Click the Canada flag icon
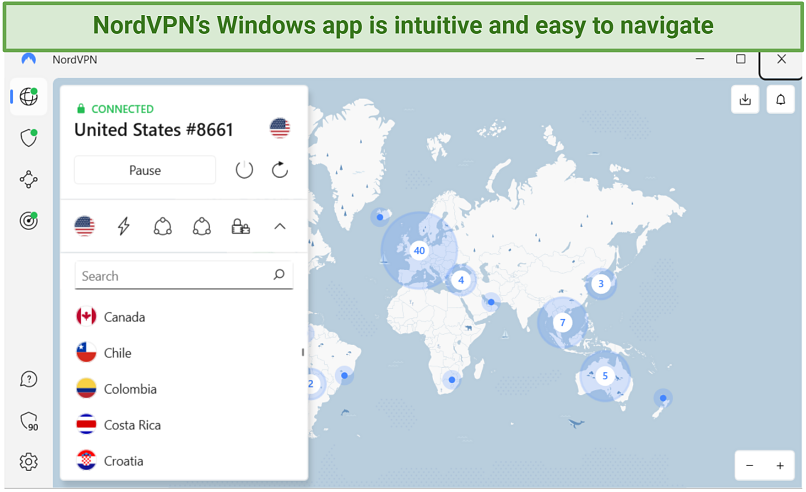 86,317
